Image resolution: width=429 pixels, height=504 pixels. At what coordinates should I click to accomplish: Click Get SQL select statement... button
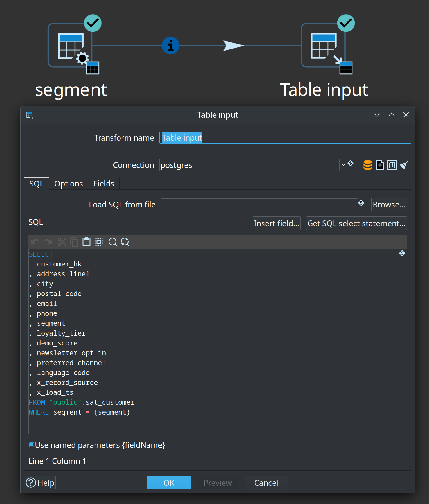pos(356,223)
